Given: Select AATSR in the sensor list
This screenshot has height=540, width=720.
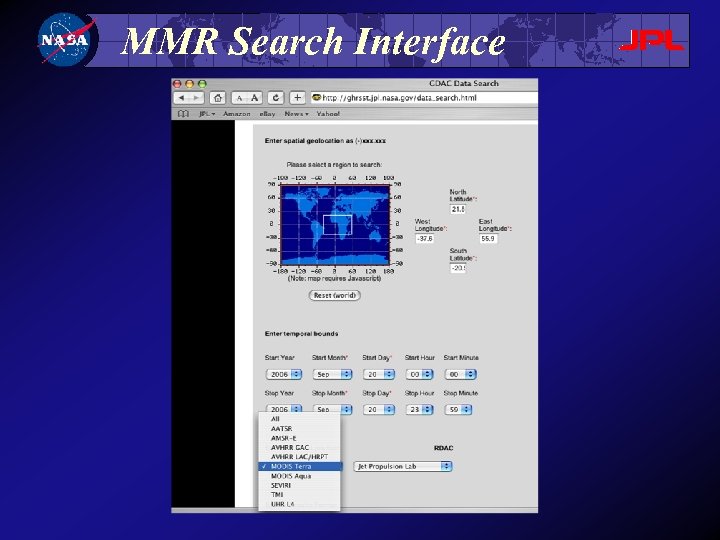Looking at the screenshot, I should tap(300, 428).
